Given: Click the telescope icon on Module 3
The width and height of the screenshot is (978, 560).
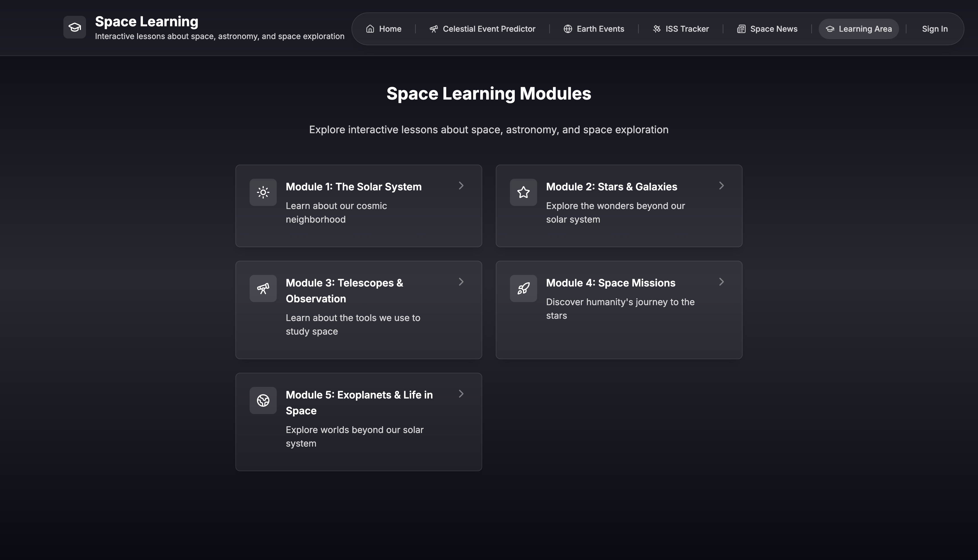Looking at the screenshot, I should 263,288.
